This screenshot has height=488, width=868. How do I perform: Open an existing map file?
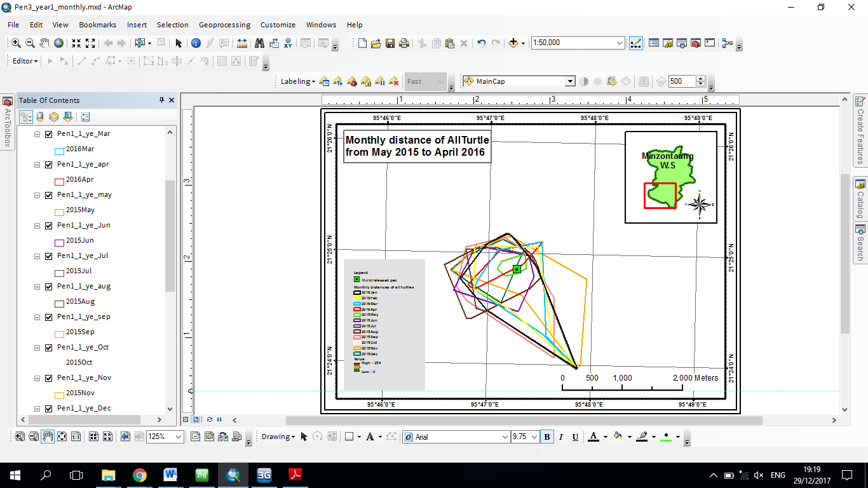tap(376, 43)
